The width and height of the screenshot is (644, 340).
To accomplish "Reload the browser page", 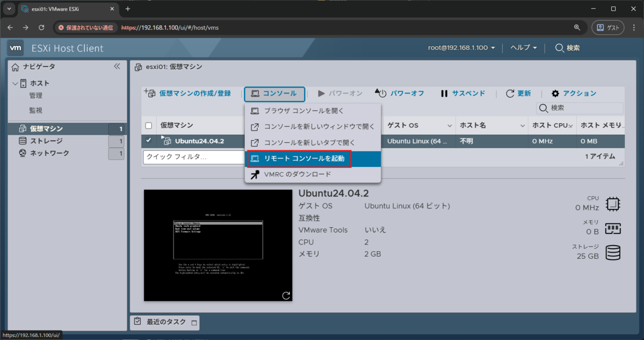I will (41, 27).
